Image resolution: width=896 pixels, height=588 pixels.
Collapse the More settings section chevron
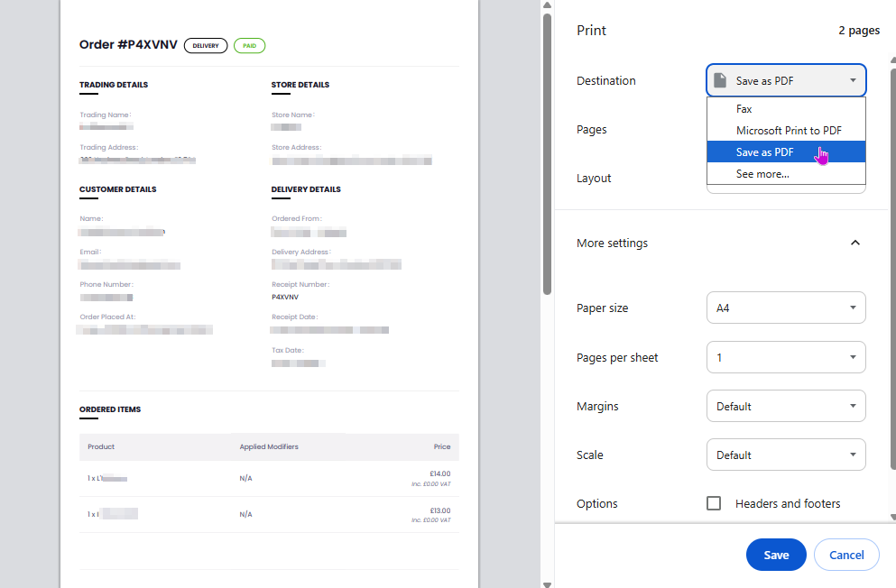point(855,243)
